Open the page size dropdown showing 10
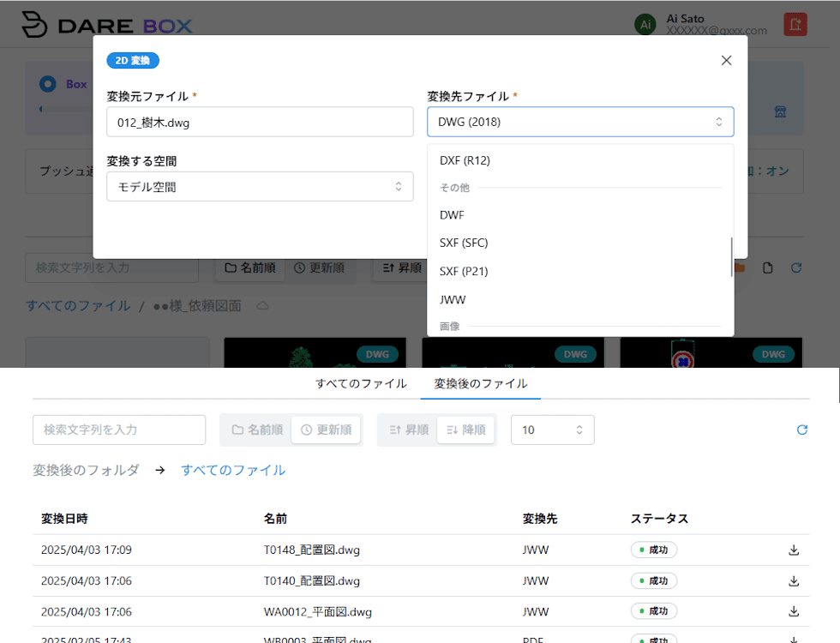840x643 pixels. coord(552,430)
